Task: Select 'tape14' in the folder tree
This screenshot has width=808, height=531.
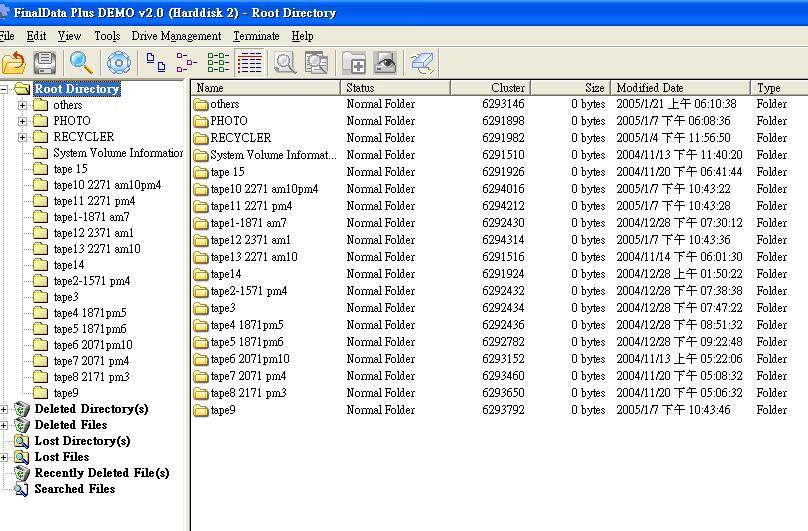Action: pyautogui.click(x=69, y=265)
